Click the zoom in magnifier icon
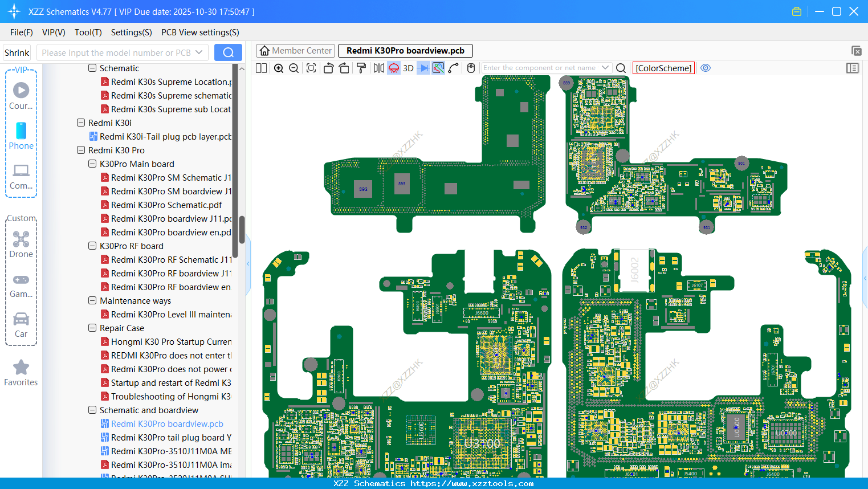 click(x=279, y=68)
